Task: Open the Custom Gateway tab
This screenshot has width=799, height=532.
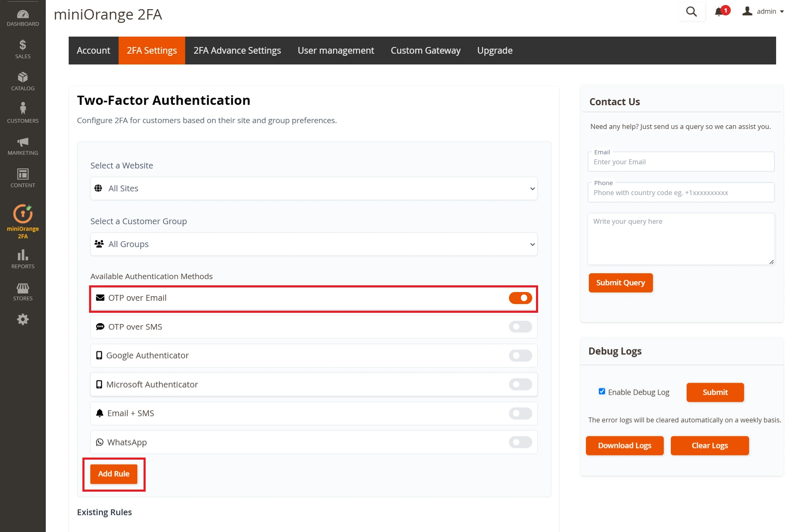Action: [x=426, y=50]
